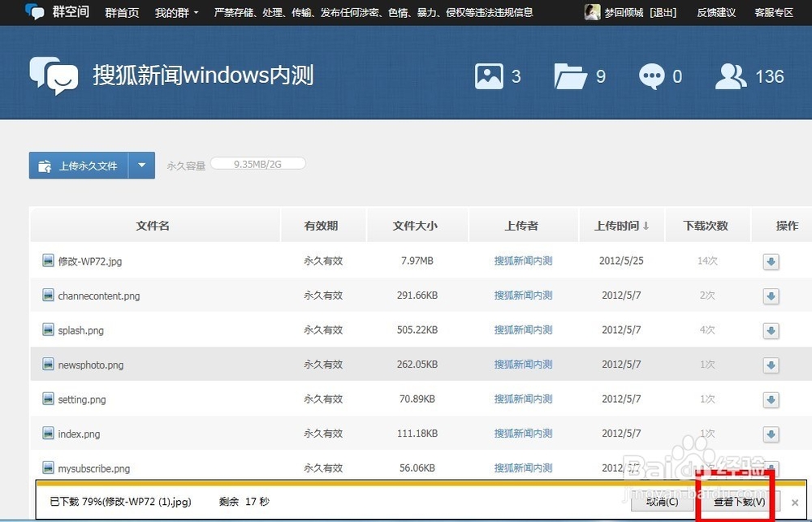
Task: Expand the 上传永久文件 dropdown arrow
Action: [x=142, y=165]
